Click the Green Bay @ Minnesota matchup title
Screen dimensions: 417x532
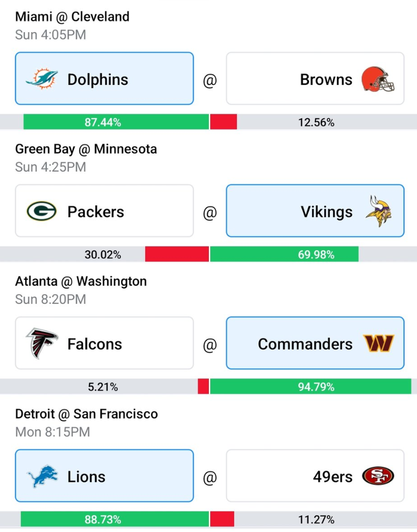point(86,149)
